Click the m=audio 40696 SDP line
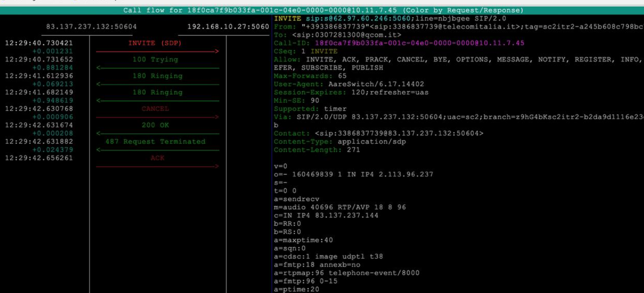The width and height of the screenshot is (644, 293). pyautogui.click(x=339, y=207)
